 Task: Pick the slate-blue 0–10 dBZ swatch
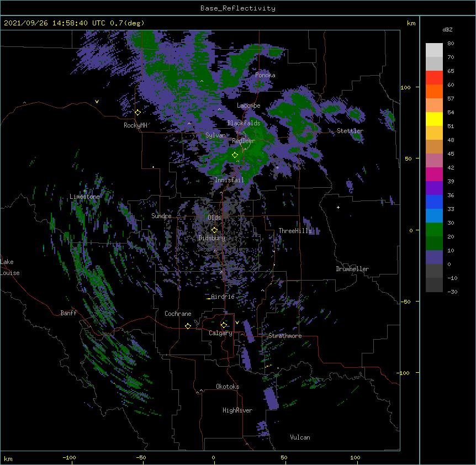434,257
